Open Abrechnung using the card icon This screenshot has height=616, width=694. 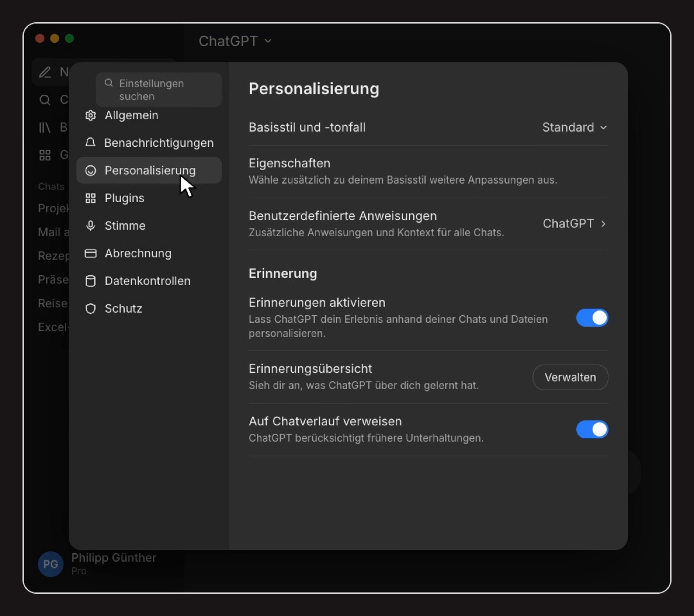click(91, 253)
